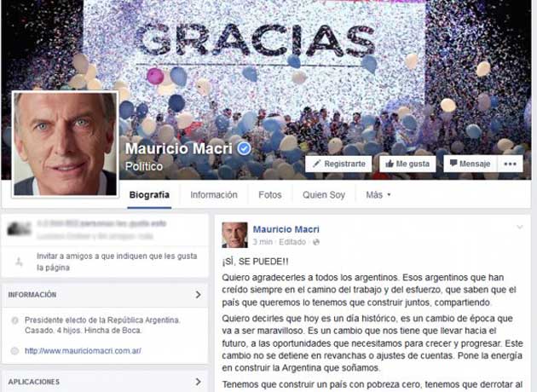Expand the INFORMACIÓN section arrow
Screen dimensions: 537x392
(199, 295)
